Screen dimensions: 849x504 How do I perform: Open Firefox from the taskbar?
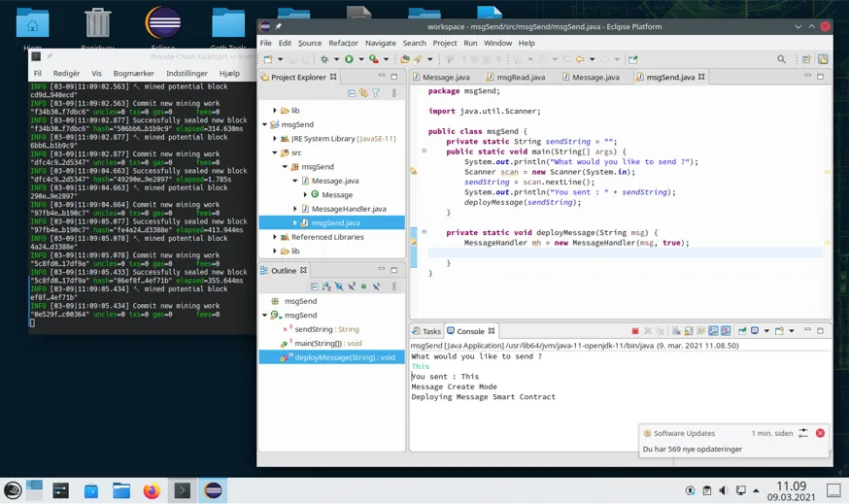(x=152, y=491)
